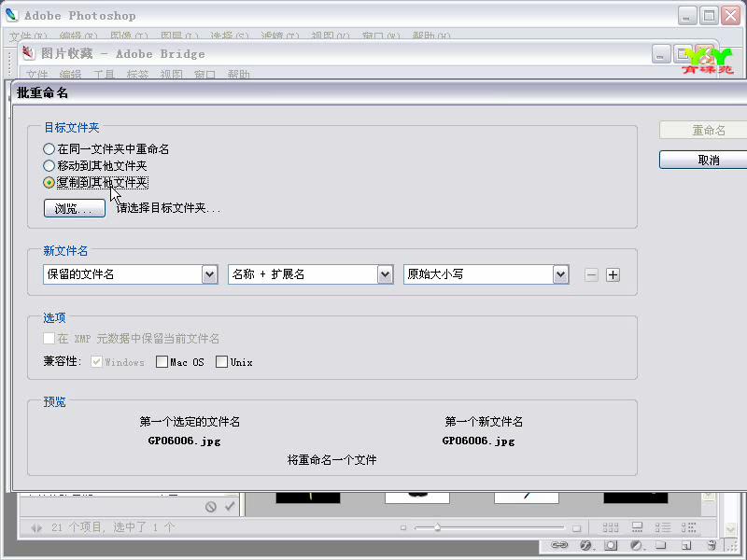This screenshot has width=747, height=560.
Task: Open the '名称 + 扩展名' dropdown
Action: 311,274
